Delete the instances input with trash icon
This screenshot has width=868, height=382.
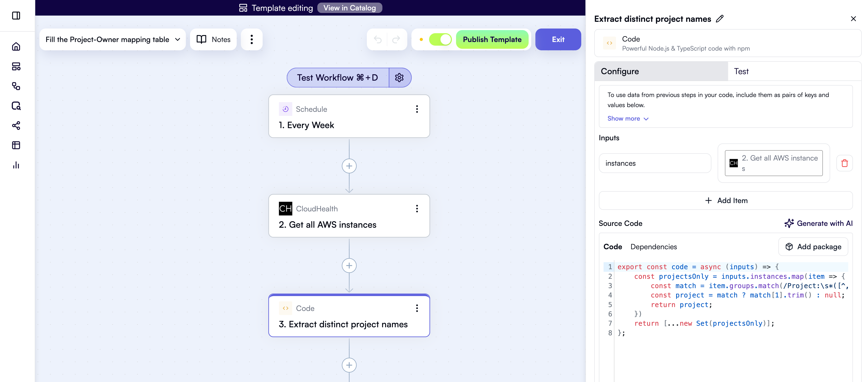[844, 163]
